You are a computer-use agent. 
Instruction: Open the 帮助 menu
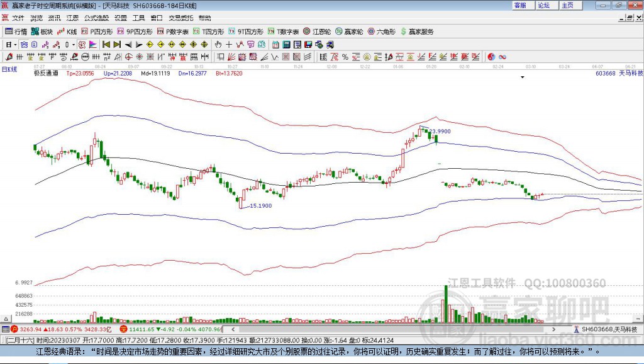click(204, 18)
